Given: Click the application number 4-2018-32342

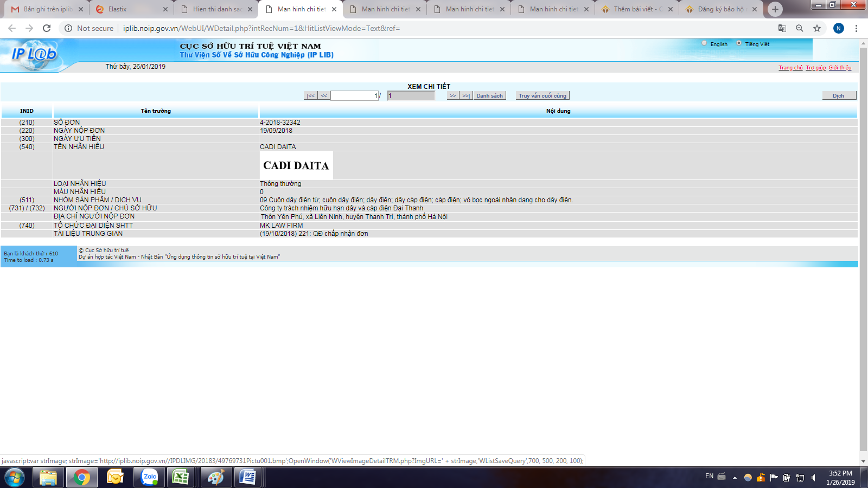Looking at the screenshot, I should point(280,123).
